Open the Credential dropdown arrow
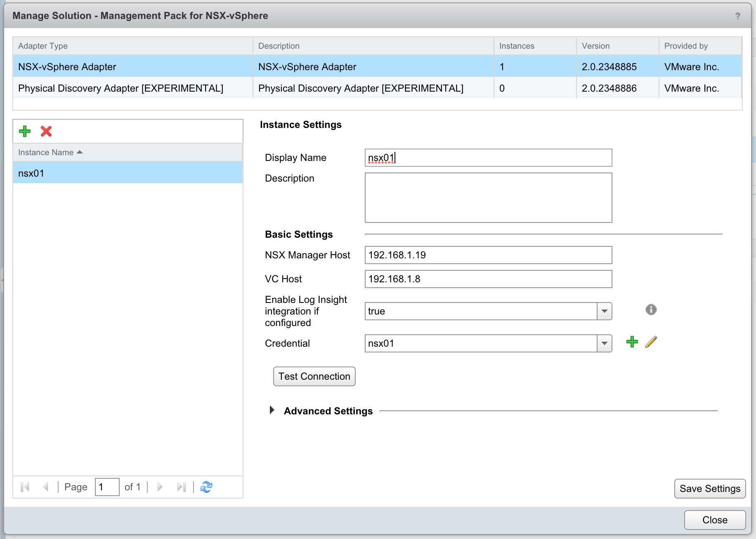This screenshot has width=756, height=539. click(604, 343)
